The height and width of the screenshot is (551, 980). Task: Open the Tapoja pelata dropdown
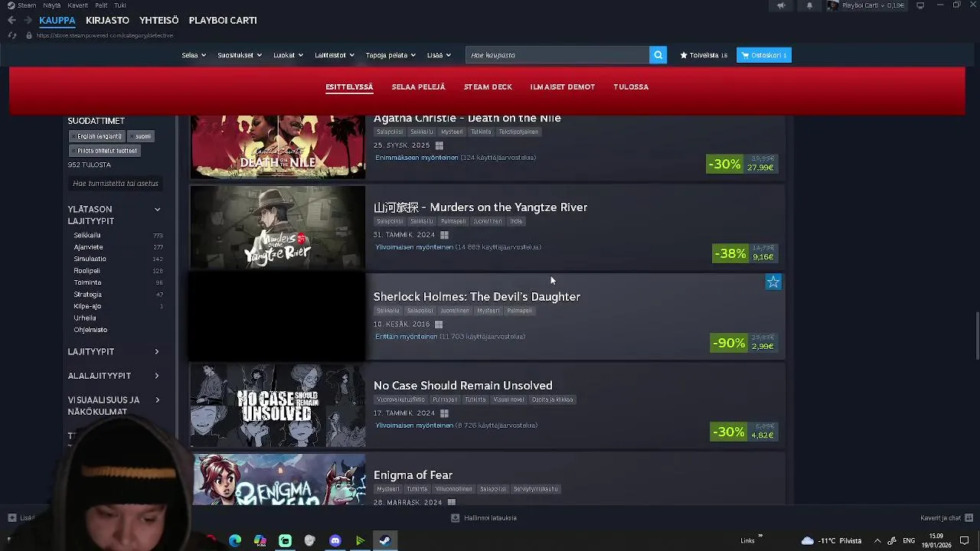[390, 55]
